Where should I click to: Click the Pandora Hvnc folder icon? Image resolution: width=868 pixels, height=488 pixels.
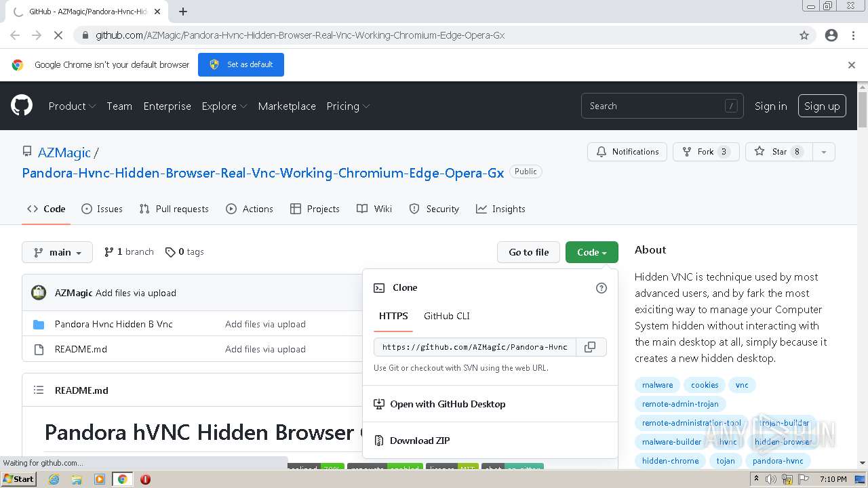(x=39, y=325)
